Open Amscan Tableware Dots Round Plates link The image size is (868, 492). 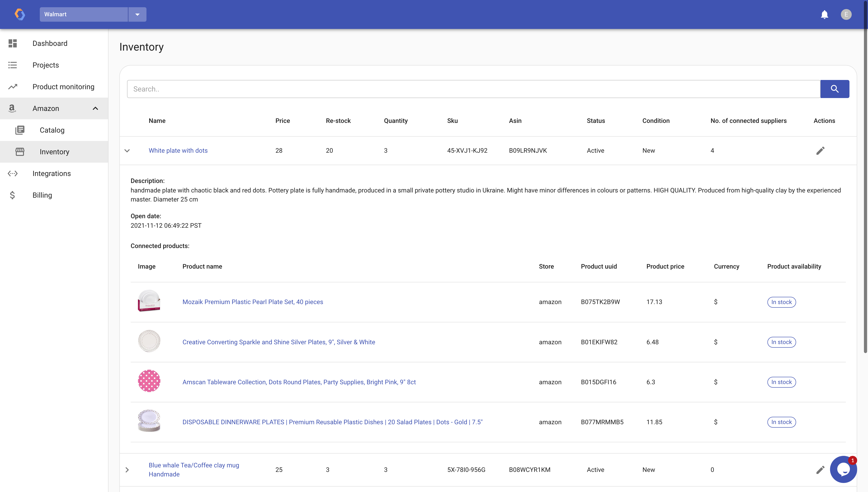point(299,382)
